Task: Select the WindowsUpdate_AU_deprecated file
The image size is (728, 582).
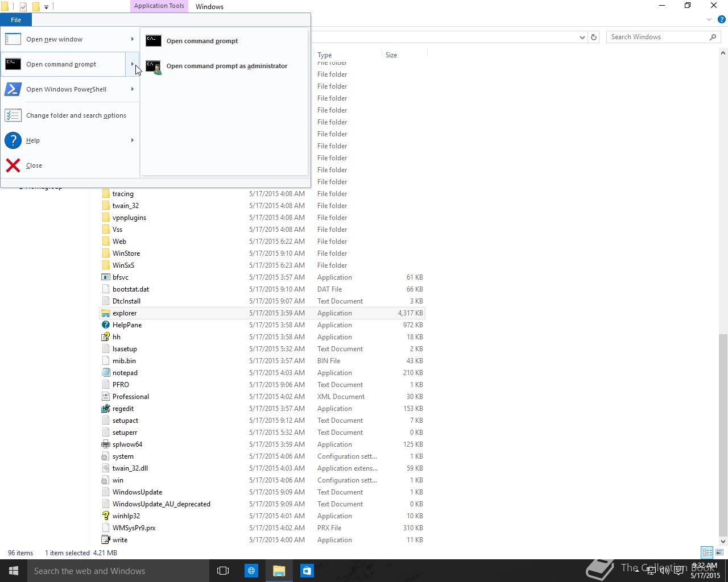Action: pos(162,504)
